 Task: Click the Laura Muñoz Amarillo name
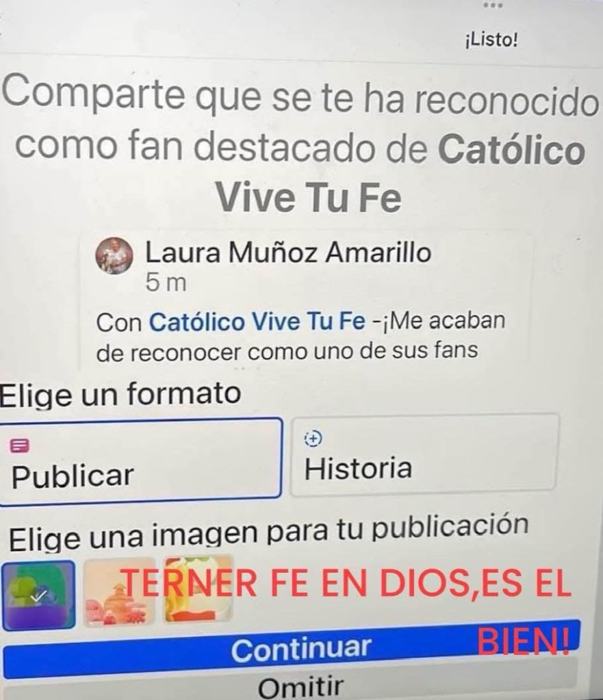289,252
